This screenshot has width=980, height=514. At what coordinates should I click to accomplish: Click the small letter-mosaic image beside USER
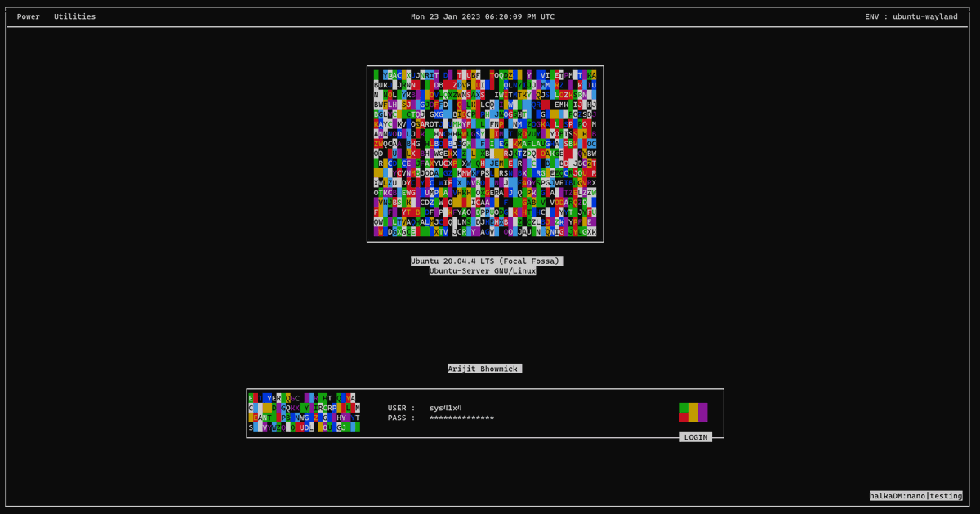304,413
